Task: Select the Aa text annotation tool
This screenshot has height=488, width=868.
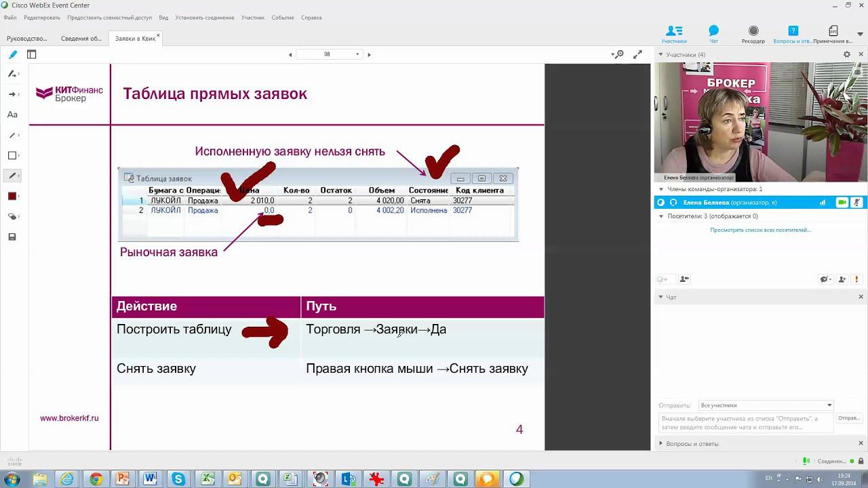Action: (12, 115)
